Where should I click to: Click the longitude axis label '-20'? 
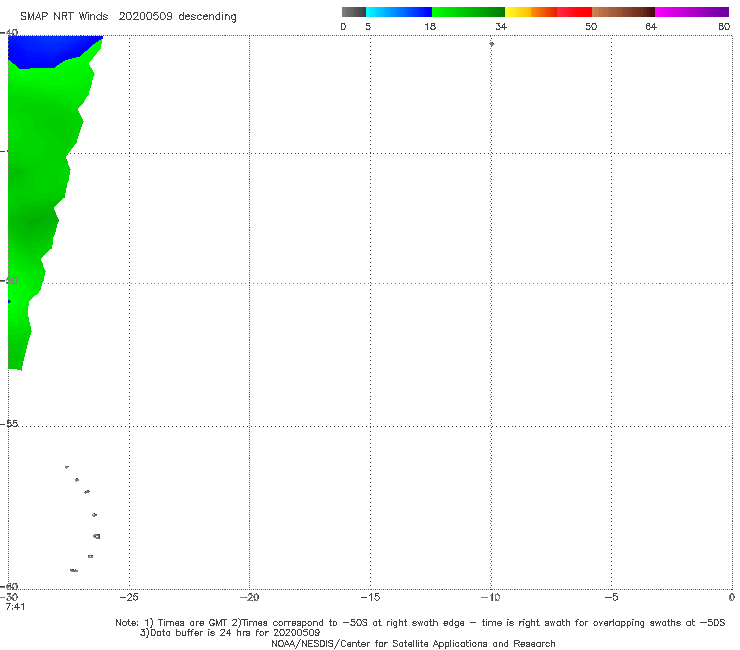(249, 597)
